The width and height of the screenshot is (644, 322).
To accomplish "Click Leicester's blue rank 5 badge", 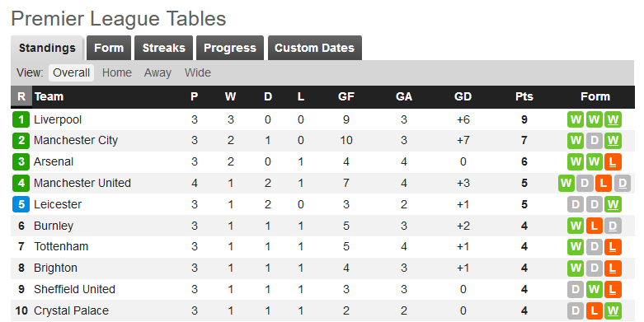I will click(x=21, y=204).
